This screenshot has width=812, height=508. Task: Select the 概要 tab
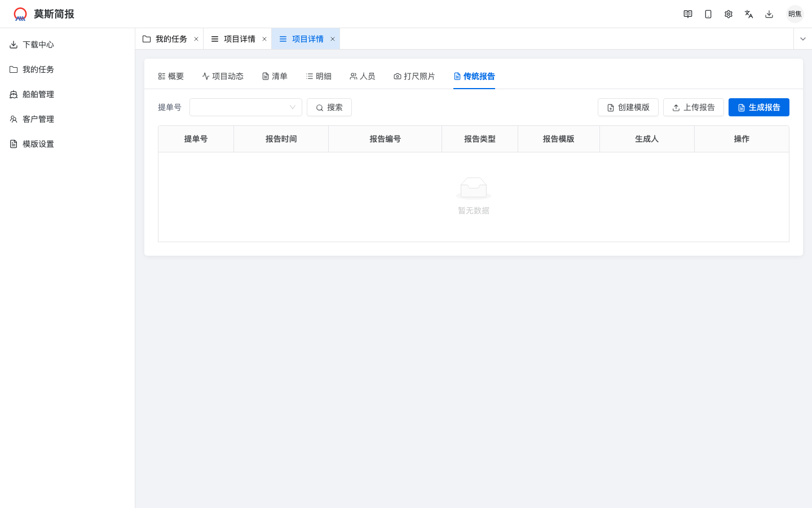(171, 76)
